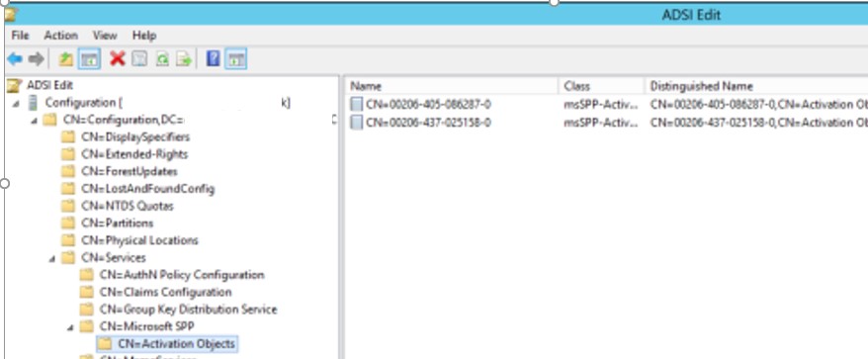This screenshot has height=359, width=868.
Task: Click the green Refresh toolbar icon
Action: [x=162, y=58]
